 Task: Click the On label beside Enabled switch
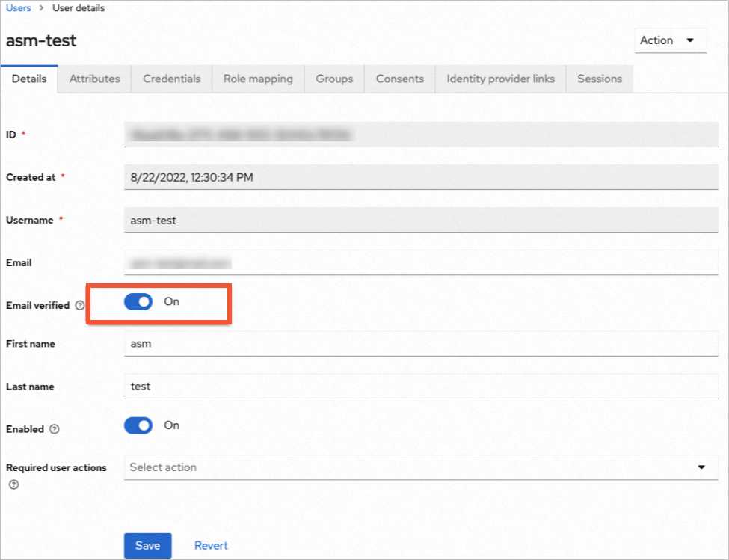click(x=171, y=425)
